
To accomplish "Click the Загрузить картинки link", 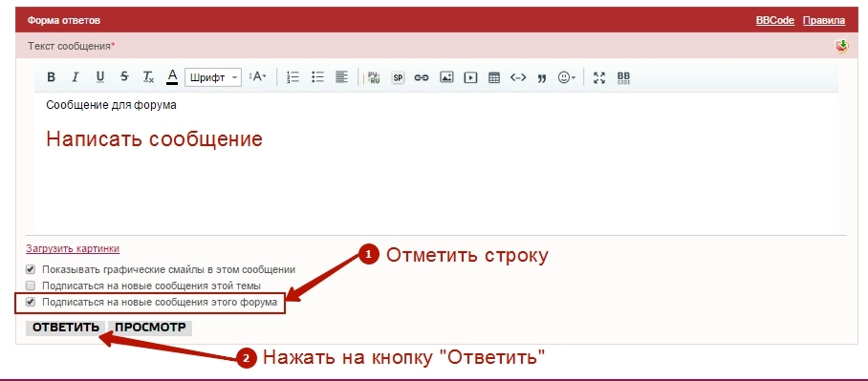I will click(73, 249).
